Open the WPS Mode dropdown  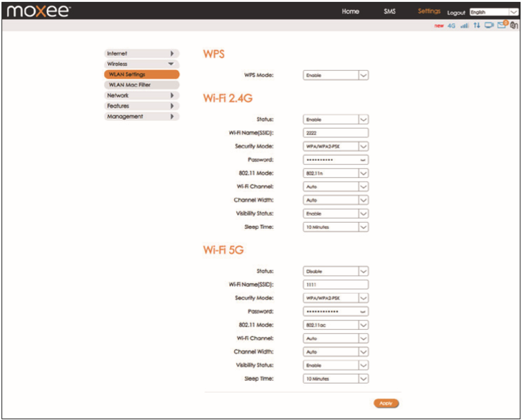(336, 76)
